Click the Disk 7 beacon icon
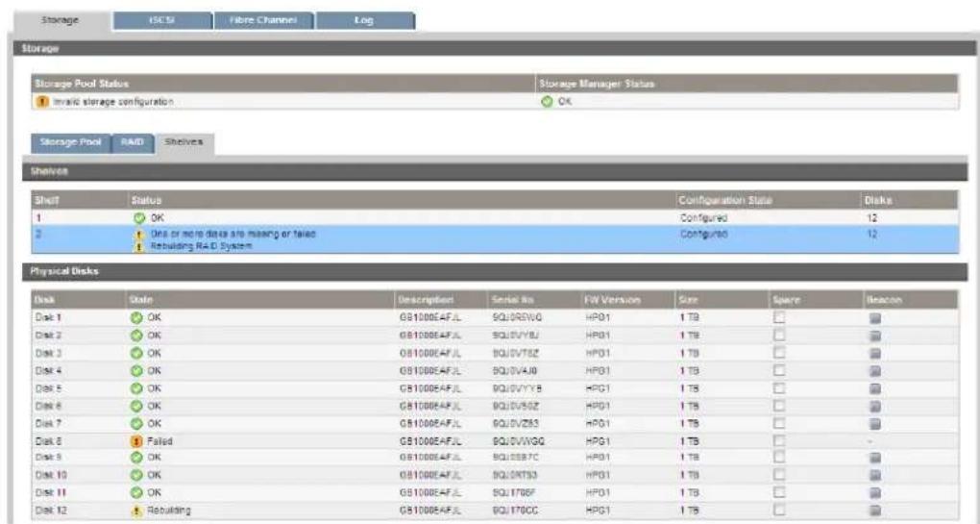The height and width of the screenshot is (524, 980). 875,423
